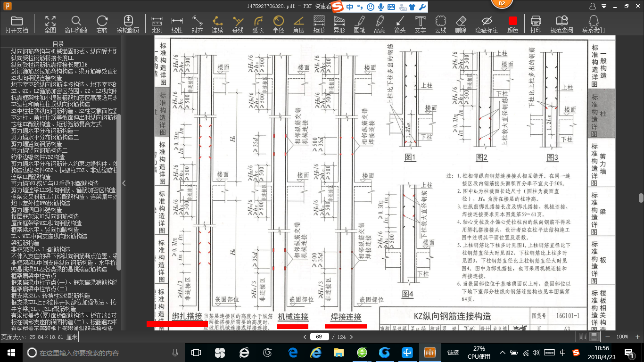This screenshot has width=644, height=362.
Task: Select the 高亮 highlighter tool
Action: point(380,24)
